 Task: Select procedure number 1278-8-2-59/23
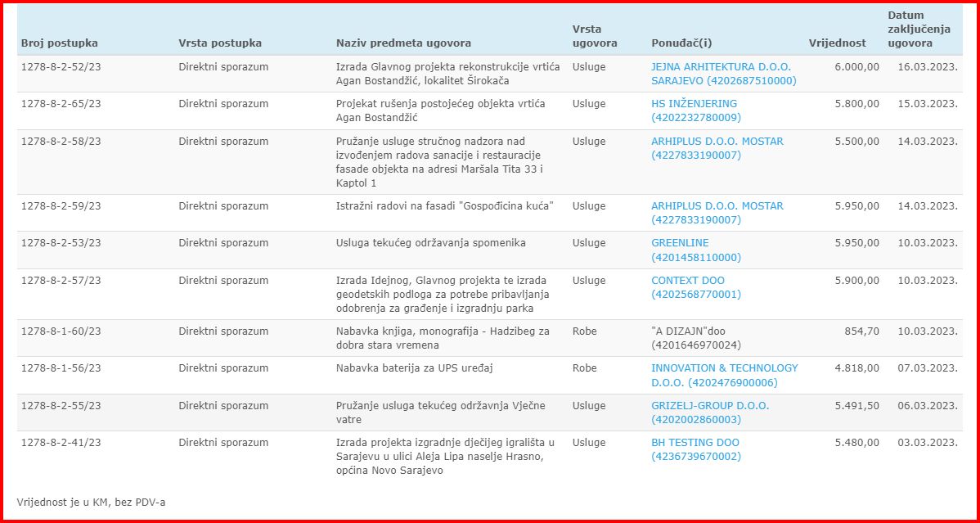click(61, 205)
